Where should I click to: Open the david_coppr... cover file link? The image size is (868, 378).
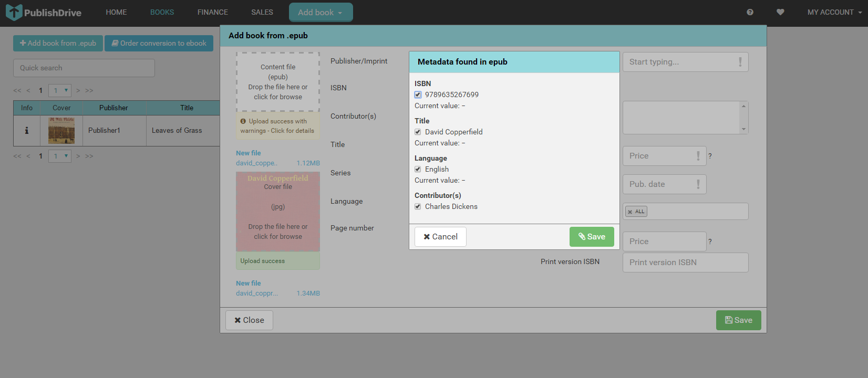(257, 293)
